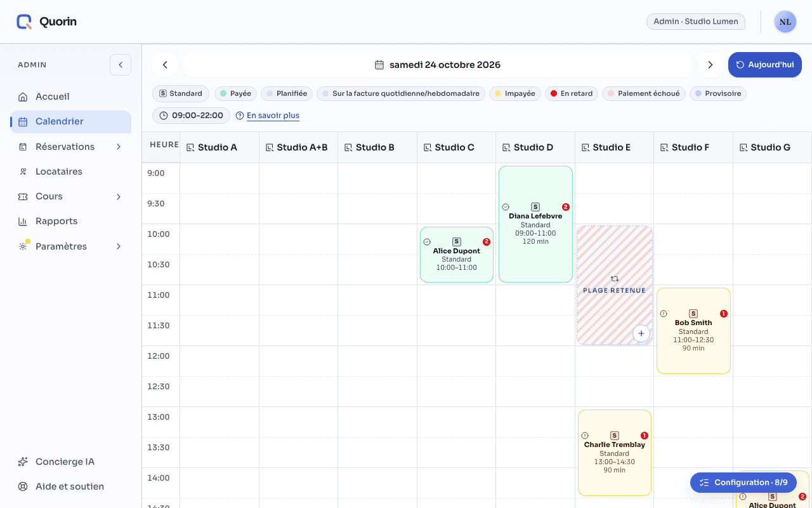Collapse the admin sidebar
812x508 pixels.
(121, 65)
